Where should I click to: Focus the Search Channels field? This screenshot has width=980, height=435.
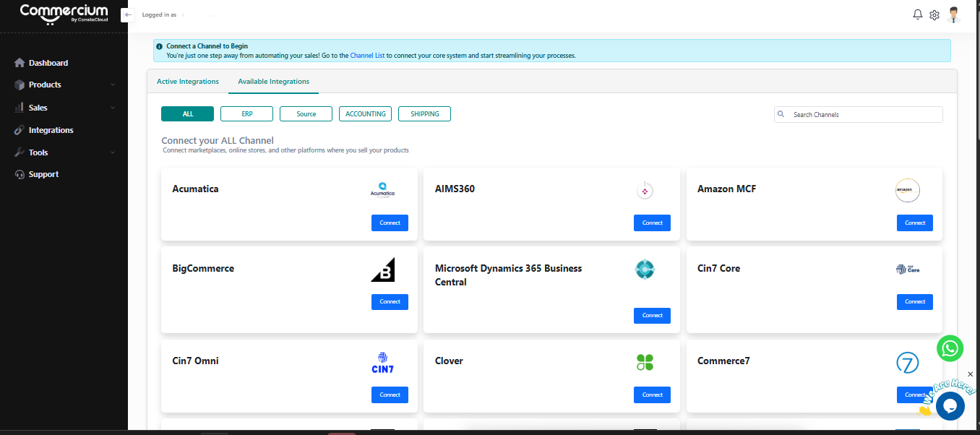859,114
